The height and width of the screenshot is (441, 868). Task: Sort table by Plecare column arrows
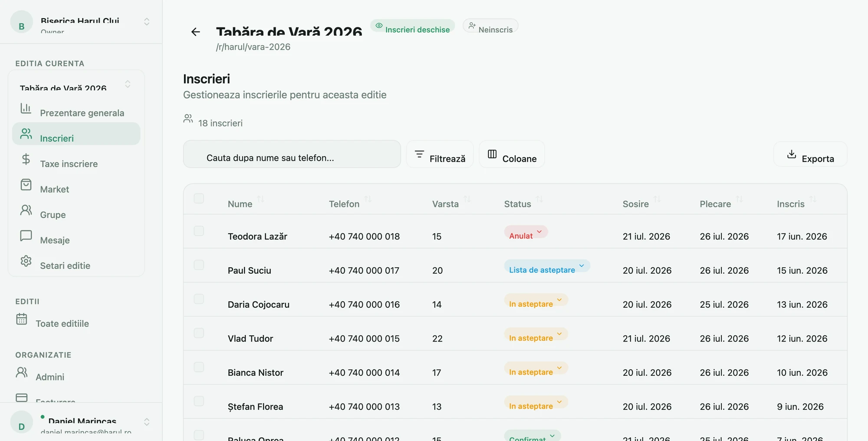tap(739, 199)
